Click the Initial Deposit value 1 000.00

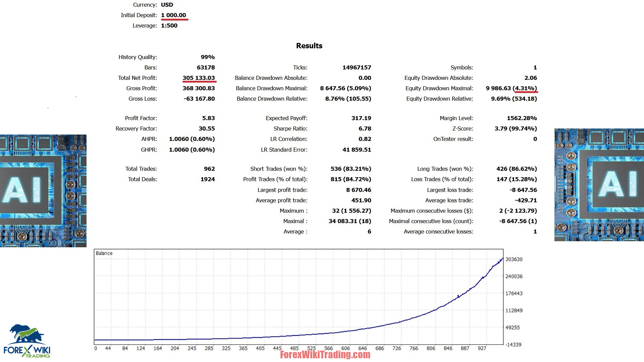click(173, 15)
